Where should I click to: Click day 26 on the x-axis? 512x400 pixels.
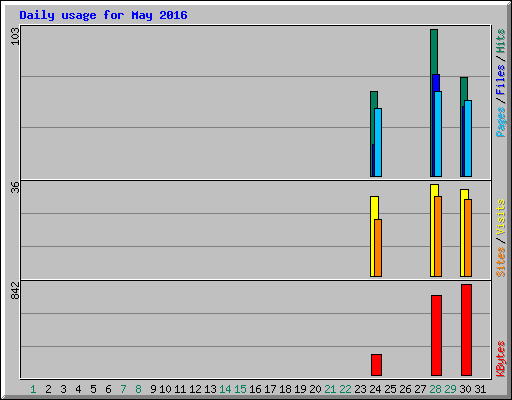(405, 389)
